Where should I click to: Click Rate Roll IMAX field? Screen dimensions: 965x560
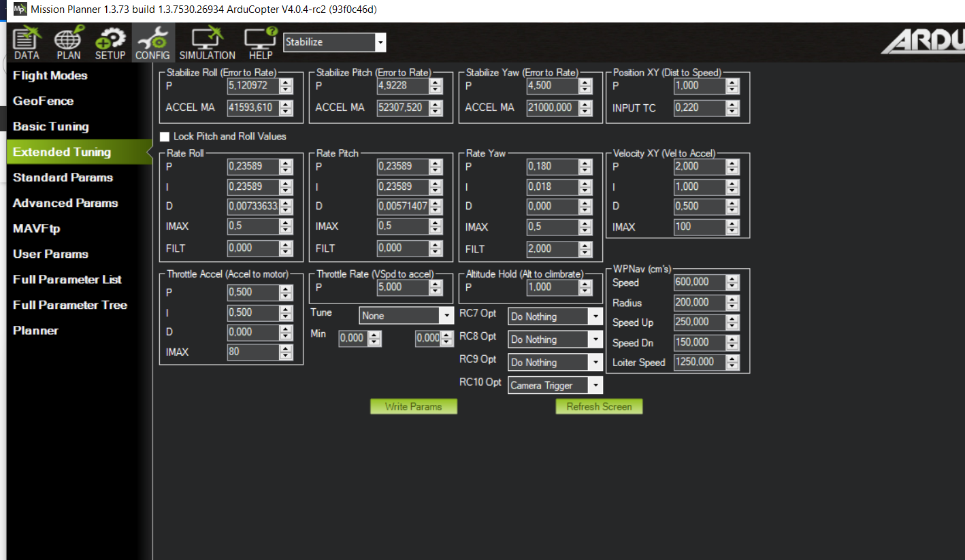tap(253, 227)
